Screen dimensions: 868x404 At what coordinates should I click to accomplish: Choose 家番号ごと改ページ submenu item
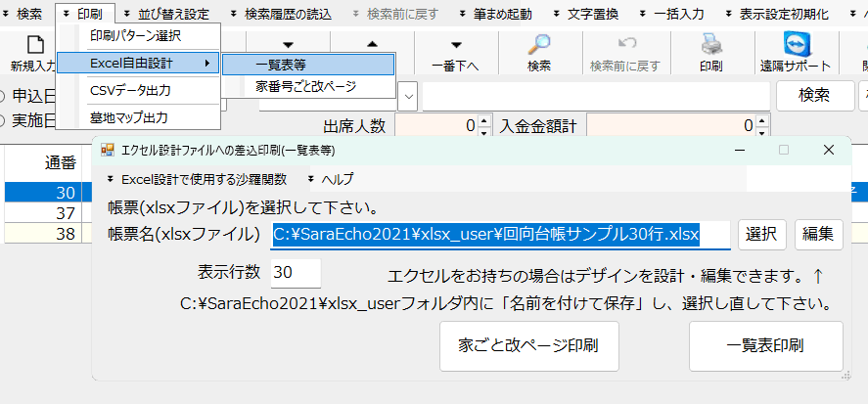[306, 86]
